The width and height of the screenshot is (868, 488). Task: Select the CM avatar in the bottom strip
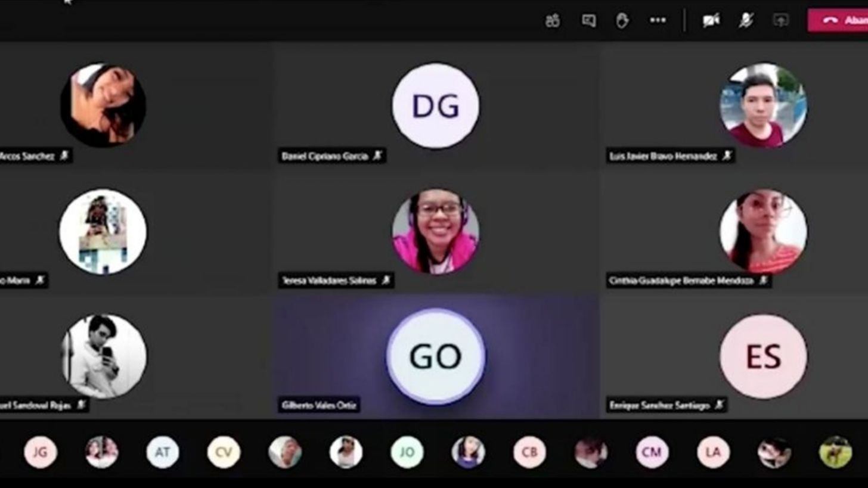pyautogui.click(x=652, y=452)
